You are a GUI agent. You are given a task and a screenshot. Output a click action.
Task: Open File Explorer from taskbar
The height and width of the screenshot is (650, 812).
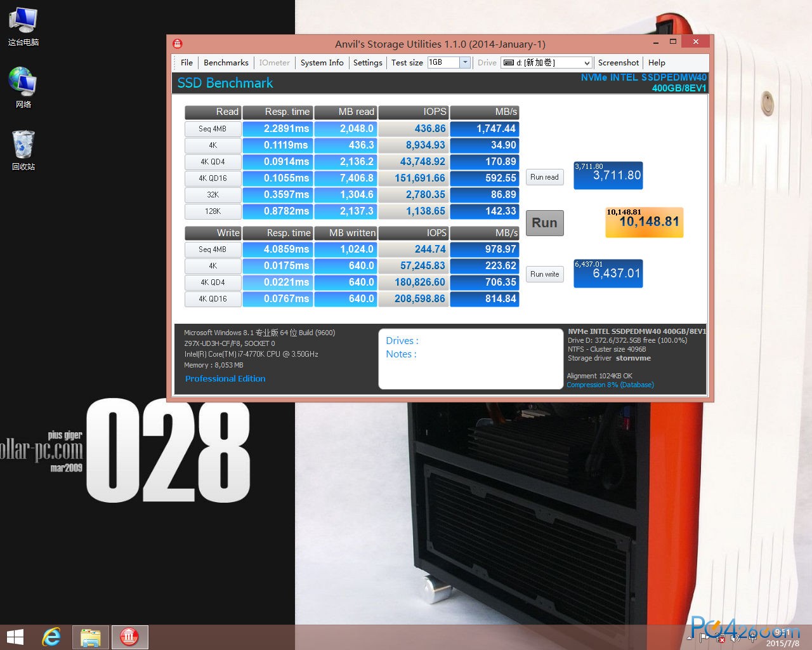pos(91,637)
